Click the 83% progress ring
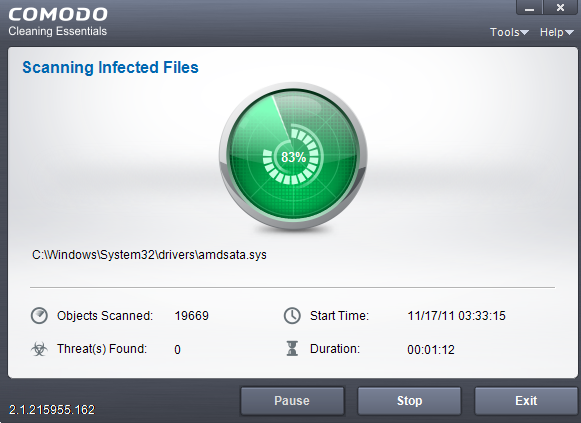This screenshot has height=423, width=581. [292, 157]
